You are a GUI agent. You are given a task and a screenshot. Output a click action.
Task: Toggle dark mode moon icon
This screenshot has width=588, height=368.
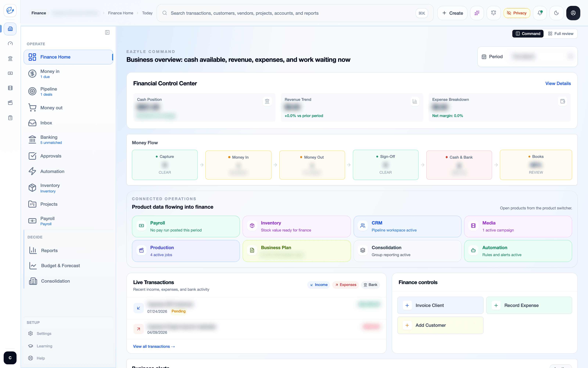[556, 13]
